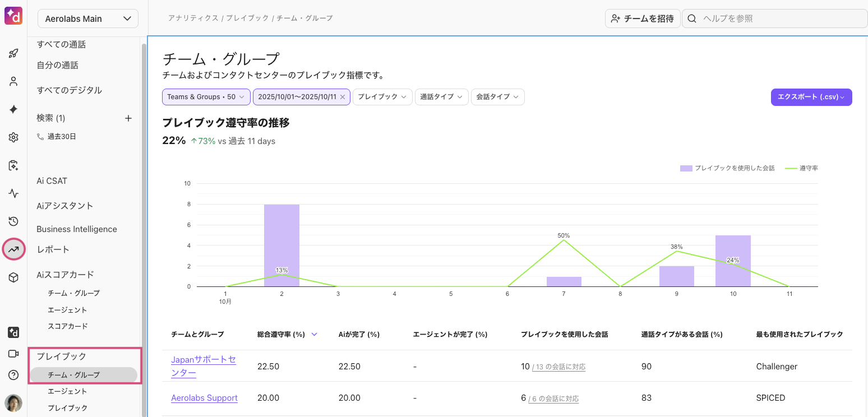Click the help question mark icon
Screen dimensions: 868x417
point(13,375)
